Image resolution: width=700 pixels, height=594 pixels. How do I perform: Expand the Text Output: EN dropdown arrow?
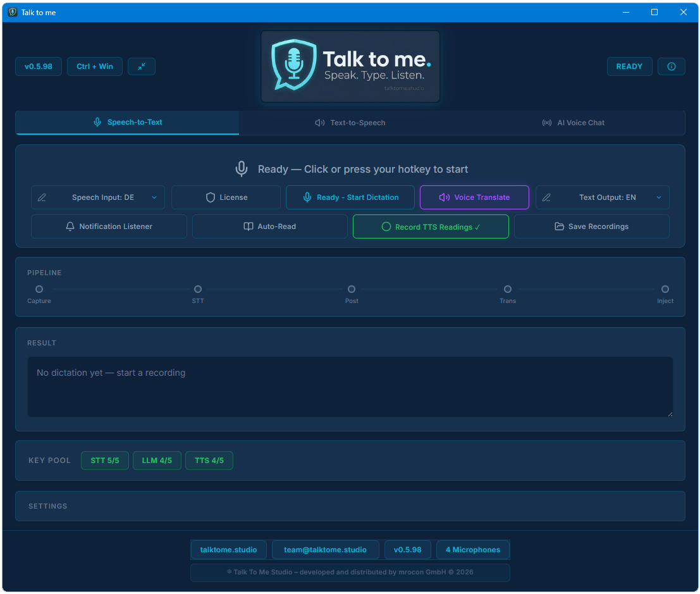point(659,197)
